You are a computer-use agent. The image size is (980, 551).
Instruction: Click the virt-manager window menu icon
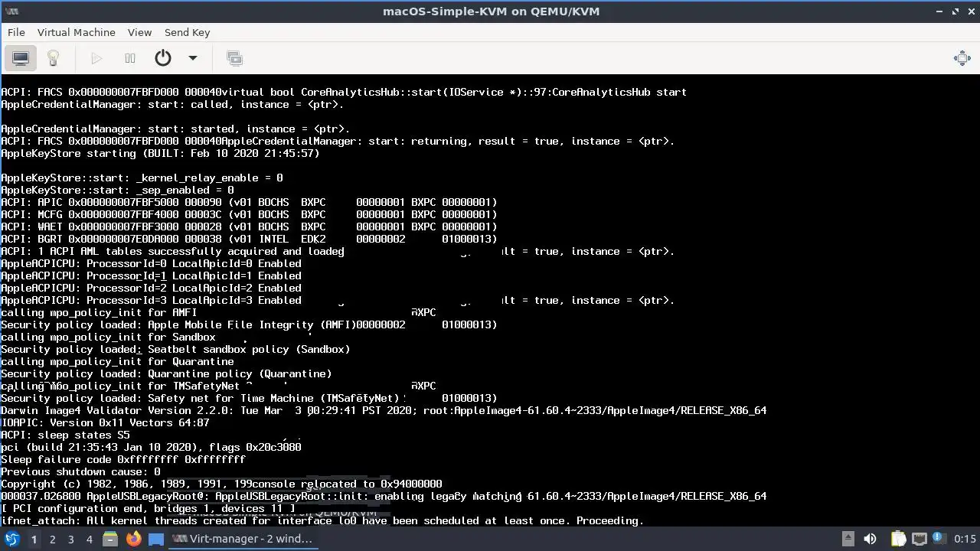(11, 11)
